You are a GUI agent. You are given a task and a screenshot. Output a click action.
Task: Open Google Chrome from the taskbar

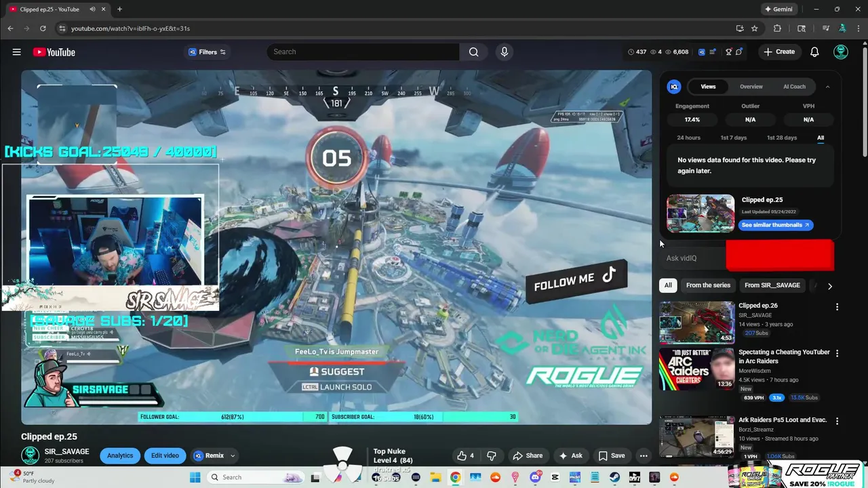pyautogui.click(x=455, y=477)
